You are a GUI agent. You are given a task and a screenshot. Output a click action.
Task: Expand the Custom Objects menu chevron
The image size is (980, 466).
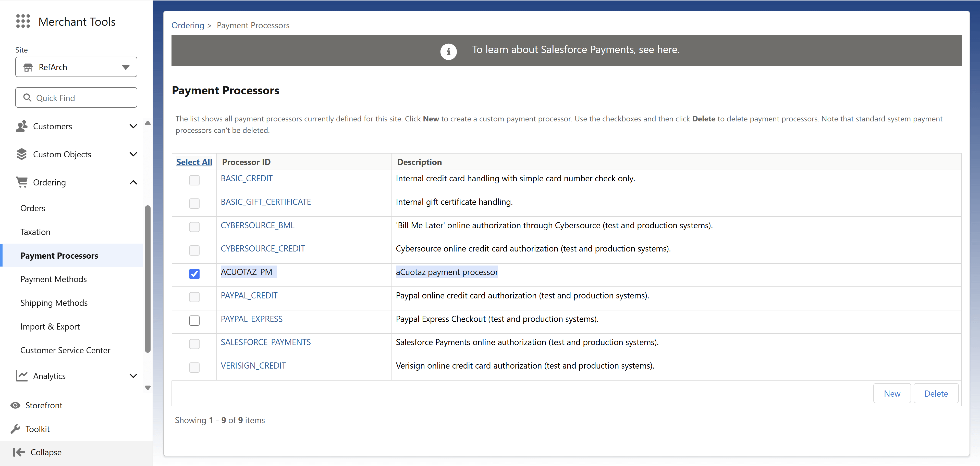(x=133, y=154)
